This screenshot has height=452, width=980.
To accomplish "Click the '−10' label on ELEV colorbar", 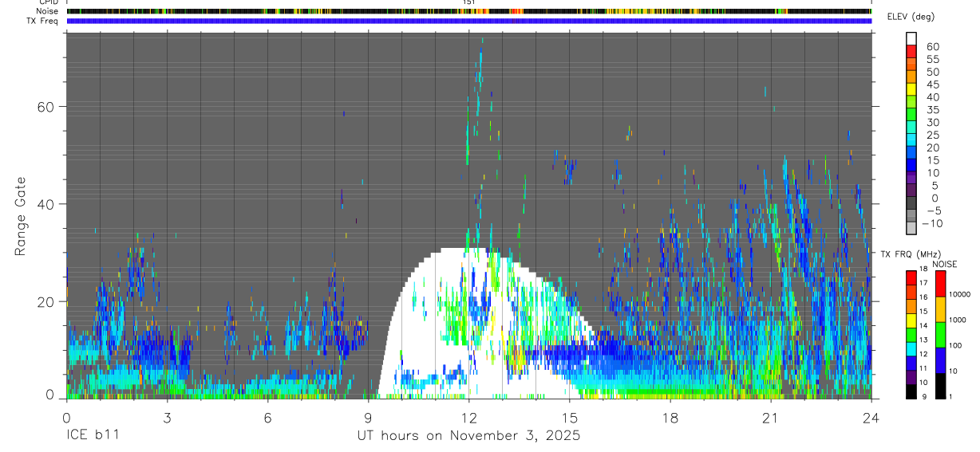I will pos(931,223).
